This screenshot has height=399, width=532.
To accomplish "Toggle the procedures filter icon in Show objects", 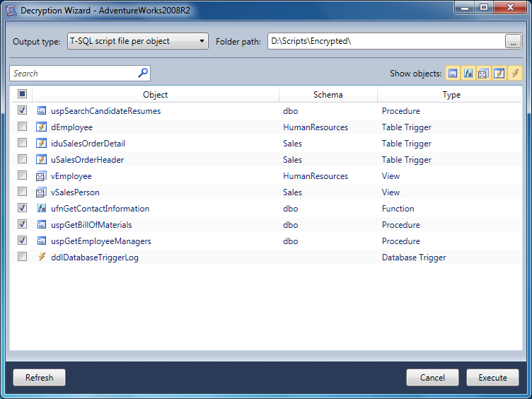I will tap(453, 74).
